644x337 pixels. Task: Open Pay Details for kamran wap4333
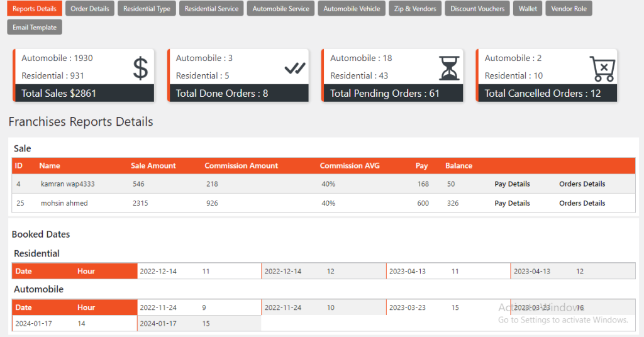point(512,184)
